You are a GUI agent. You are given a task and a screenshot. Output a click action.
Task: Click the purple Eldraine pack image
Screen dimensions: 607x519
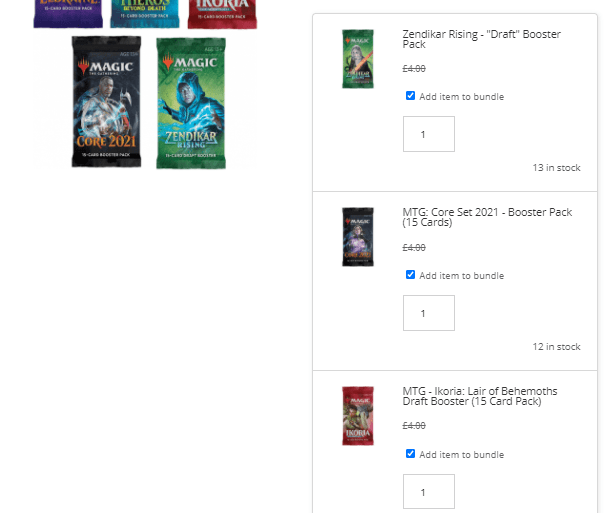(x=68, y=14)
